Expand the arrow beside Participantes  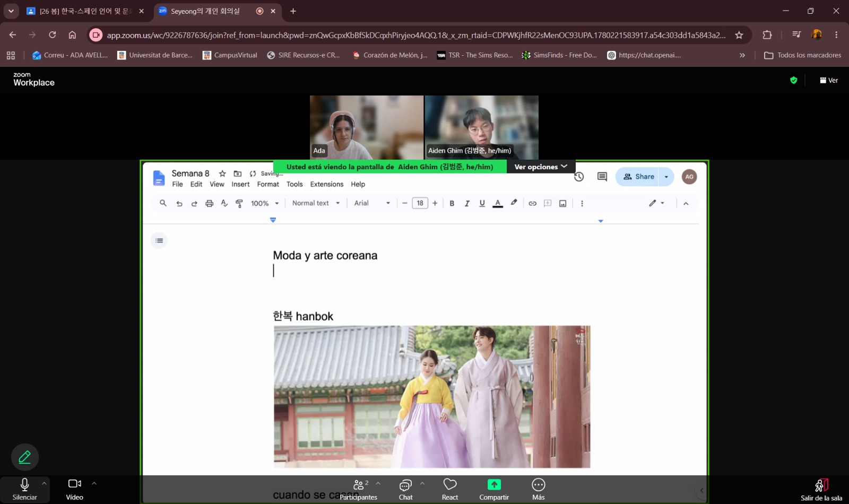(378, 483)
